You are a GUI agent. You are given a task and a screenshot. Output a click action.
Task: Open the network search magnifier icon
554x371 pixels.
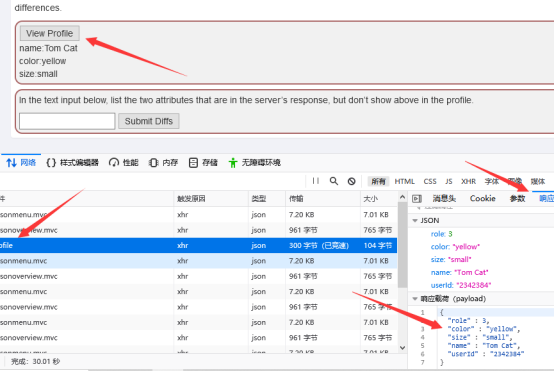tap(334, 181)
